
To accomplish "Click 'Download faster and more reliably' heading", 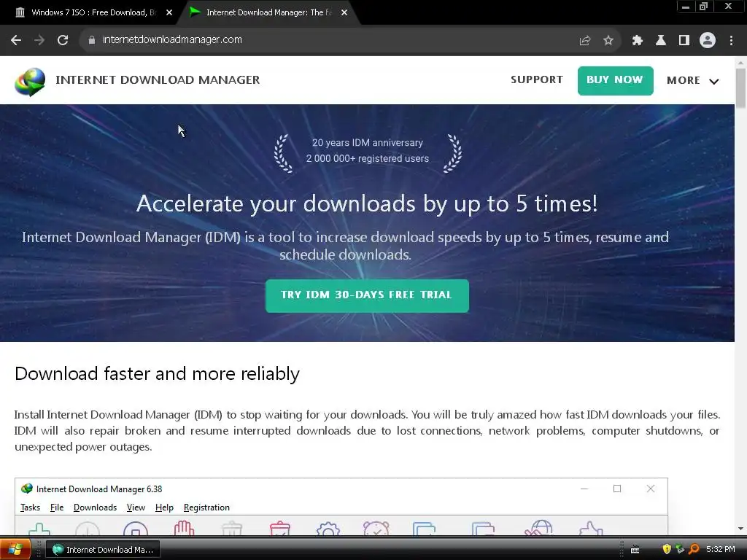I will click(x=158, y=374).
